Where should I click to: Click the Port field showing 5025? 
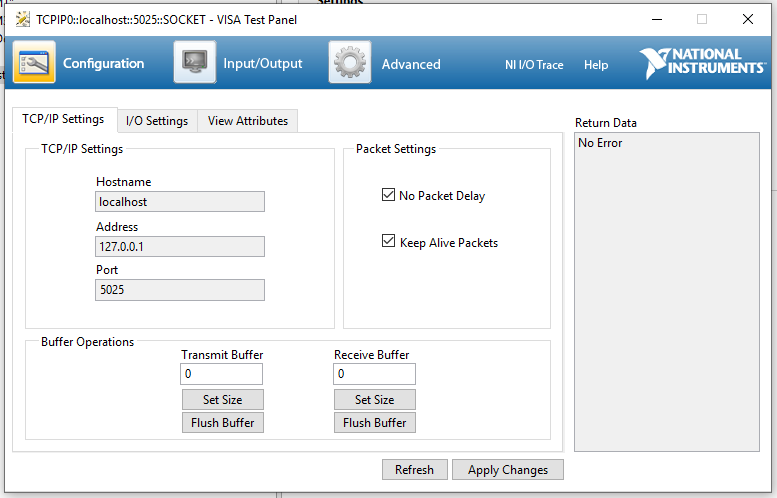[x=180, y=290]
